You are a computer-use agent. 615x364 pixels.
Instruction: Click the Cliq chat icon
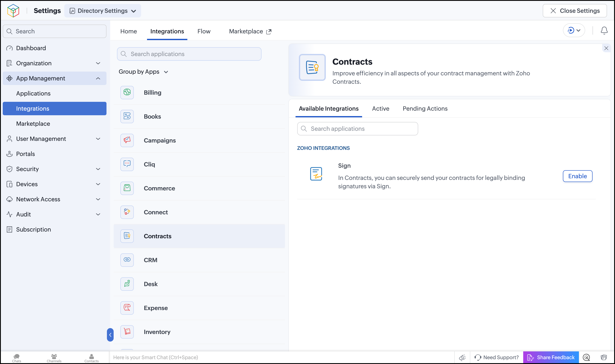(127, 164)
